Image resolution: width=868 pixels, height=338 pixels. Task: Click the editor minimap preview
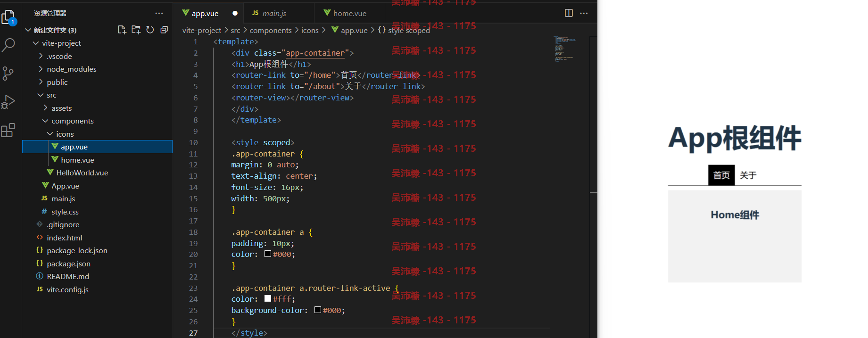coord(565,49)
